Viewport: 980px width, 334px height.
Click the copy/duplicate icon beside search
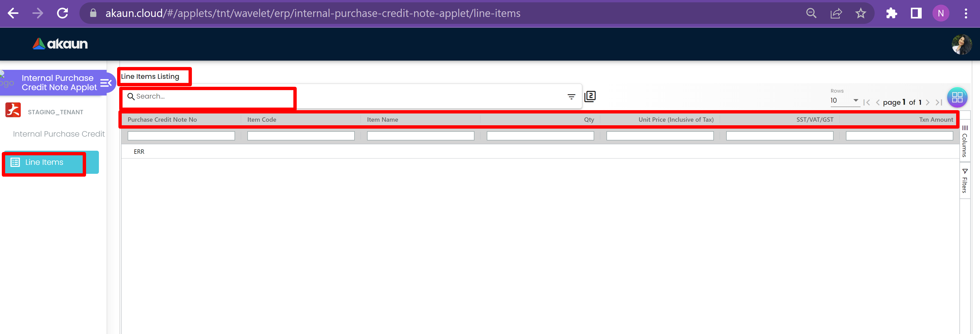[590, 96]
